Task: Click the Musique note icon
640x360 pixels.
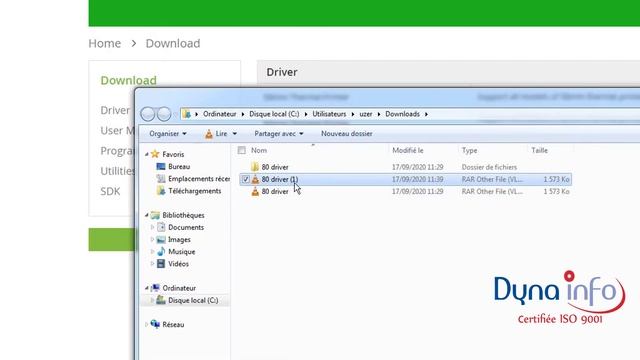Action: coord(161,251)
